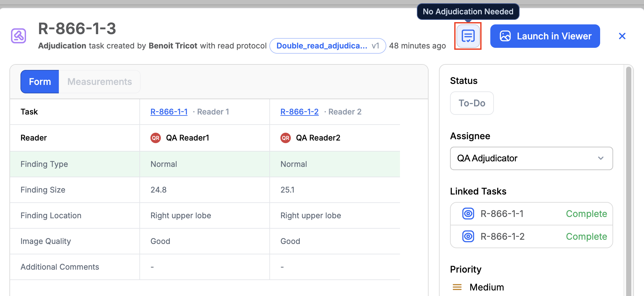Click the target icon beside linked R-866-1-2
Image resolution: width=644 pixels, height=296 pixels.
pyautogui.click(x=468, y=236)
